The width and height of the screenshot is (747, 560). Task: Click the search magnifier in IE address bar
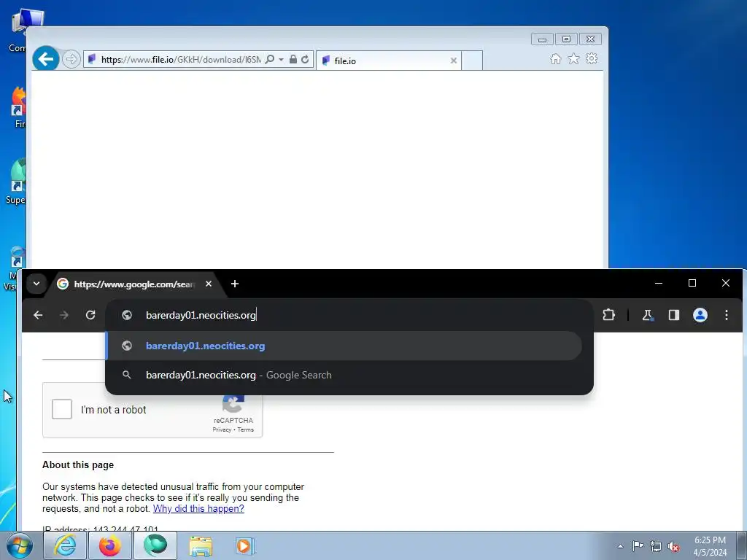click(270, 60)
